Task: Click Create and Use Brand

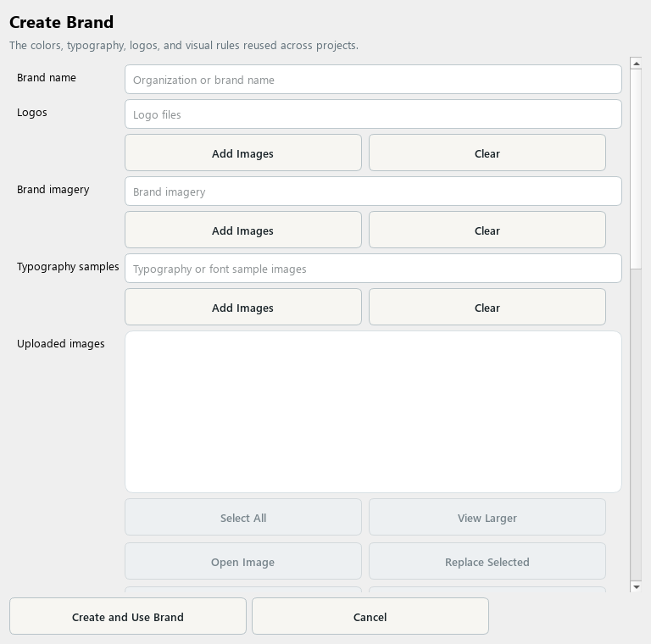Action: tap(128, 616)
